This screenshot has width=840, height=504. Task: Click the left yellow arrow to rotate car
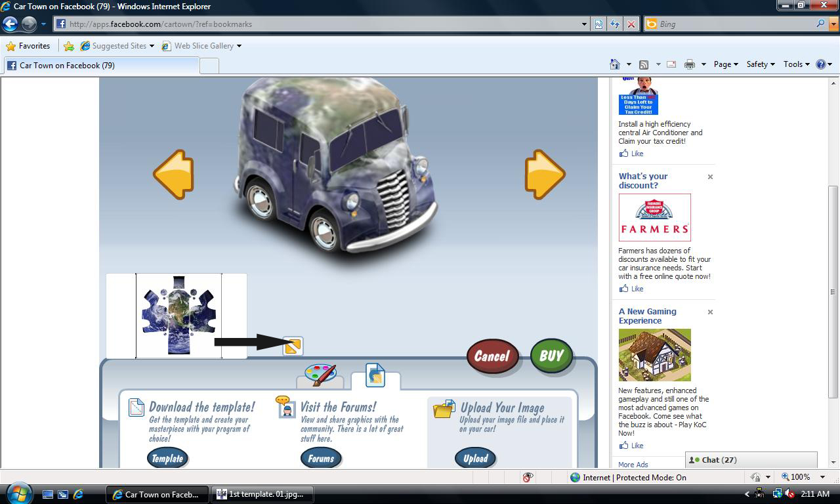point(173,175)
